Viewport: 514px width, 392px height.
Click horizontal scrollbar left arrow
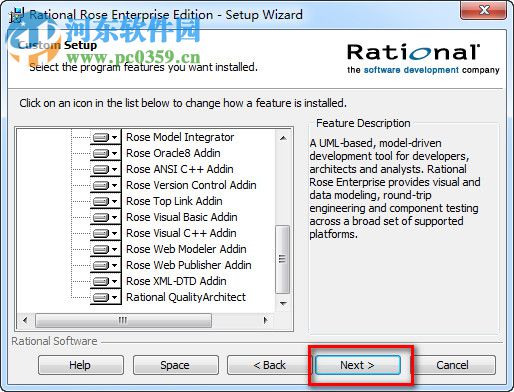pos(25,320)
